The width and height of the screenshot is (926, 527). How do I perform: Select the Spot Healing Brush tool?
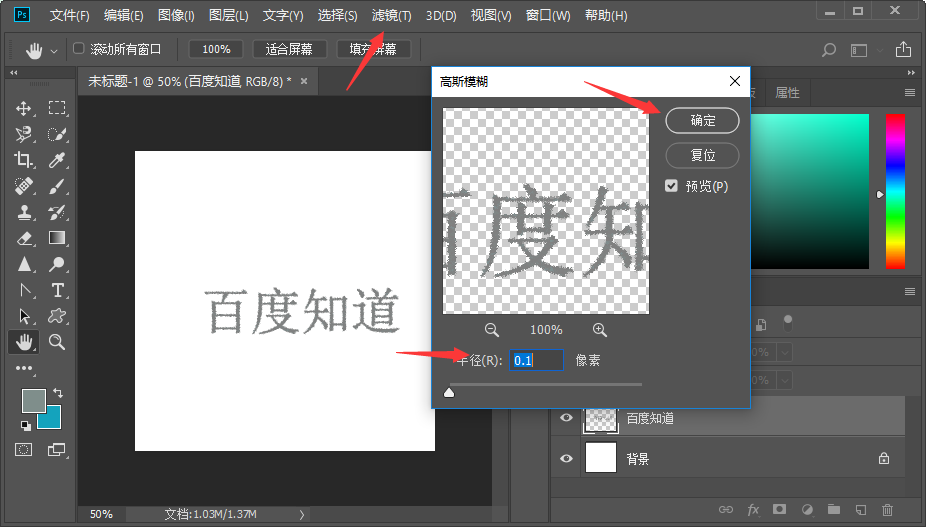click(x=24, y=186)
